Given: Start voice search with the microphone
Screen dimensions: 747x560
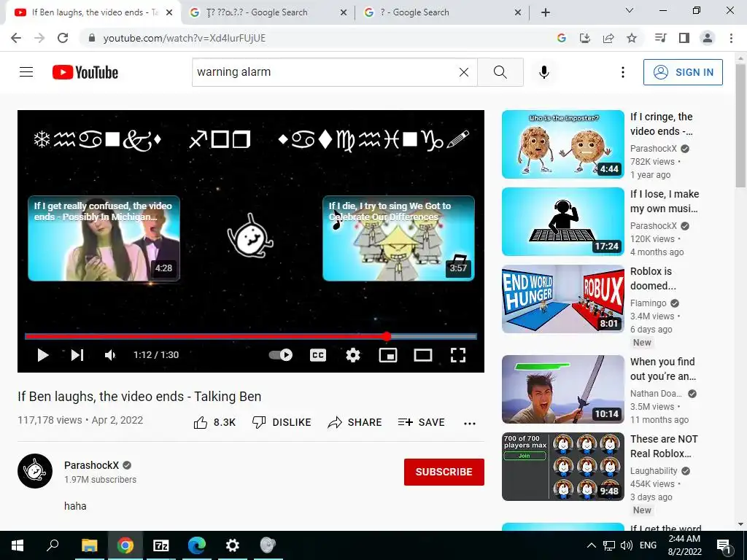Looking at the screenshot, I should [x=544, y=72].
